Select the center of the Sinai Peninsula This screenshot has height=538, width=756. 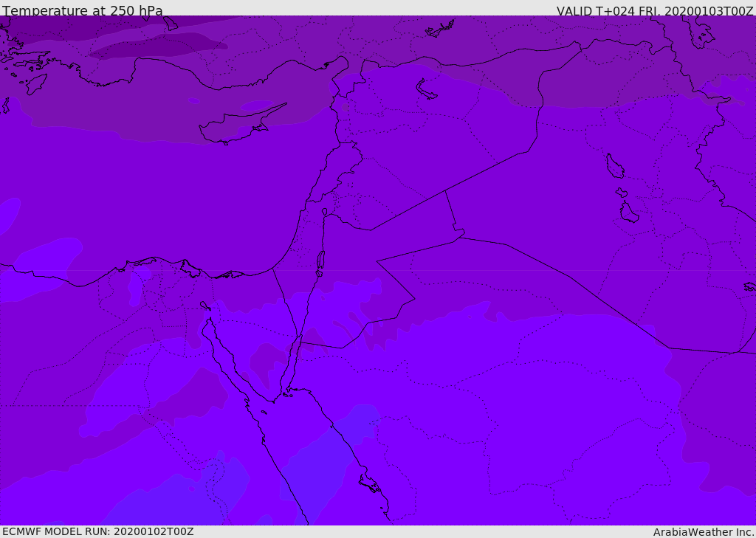255,325
